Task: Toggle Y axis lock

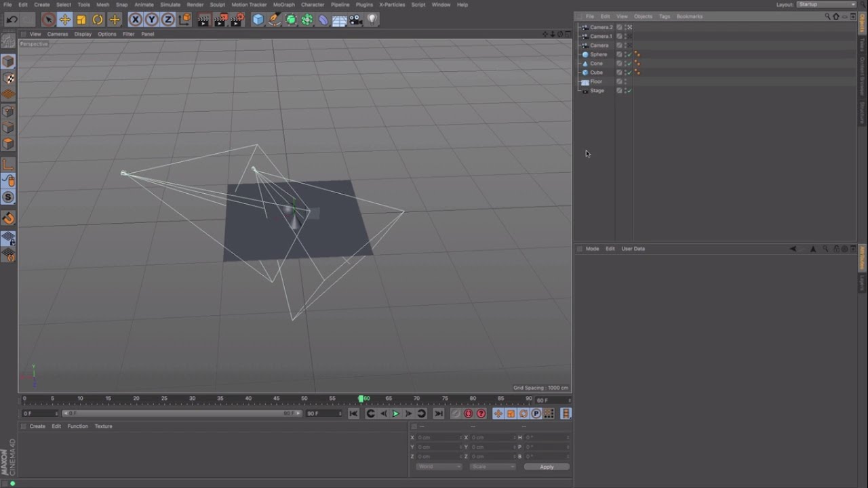Action: pyautogui.click(x=152, y=20)
